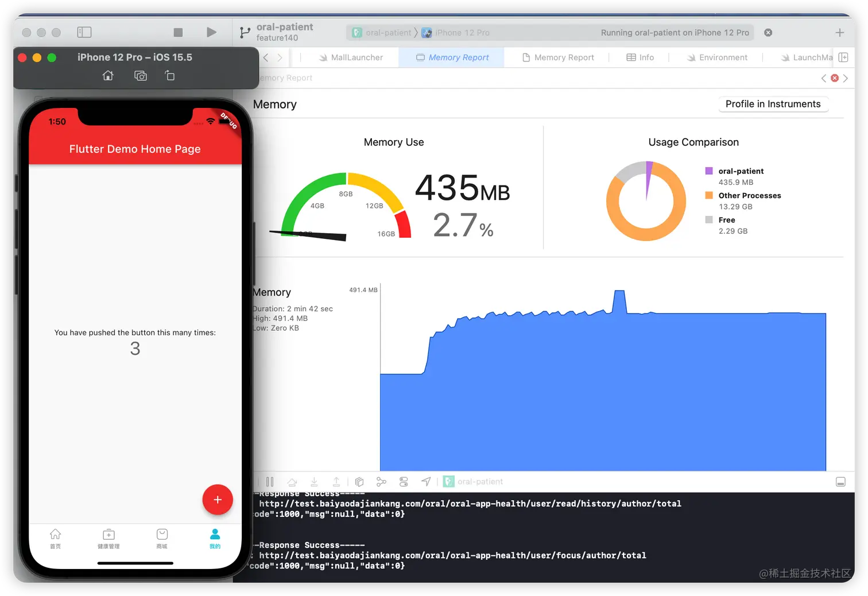Open the Debug View Hierarchy icon
The width and height of the screenshot is (868, 596).
(359, 482)
